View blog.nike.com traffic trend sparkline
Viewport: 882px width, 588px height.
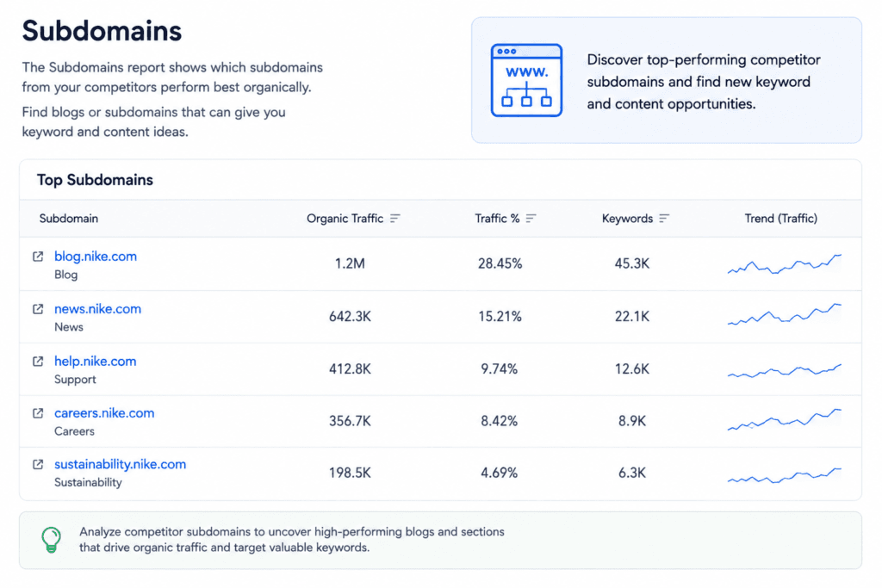tap(784, 264)
